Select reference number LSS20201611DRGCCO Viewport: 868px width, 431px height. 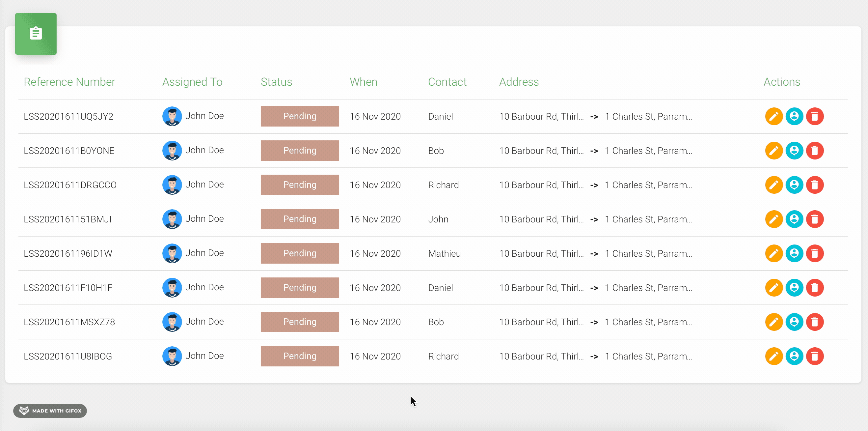(70, 185)
